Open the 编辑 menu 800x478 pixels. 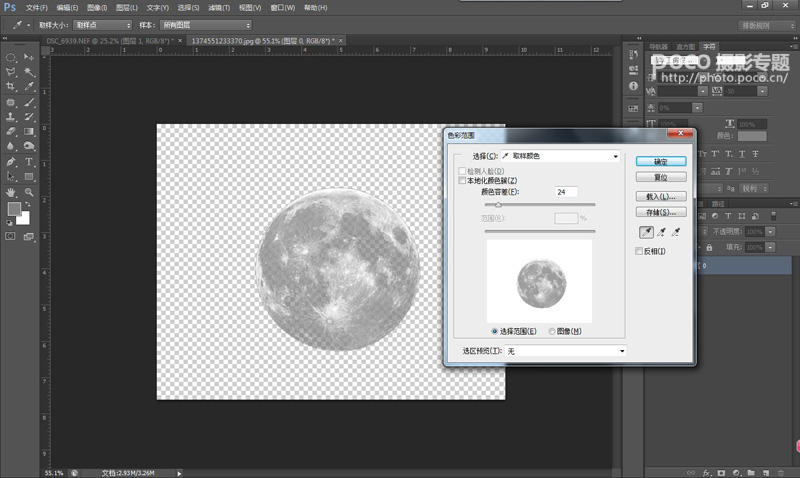click(x=67, y=8)
